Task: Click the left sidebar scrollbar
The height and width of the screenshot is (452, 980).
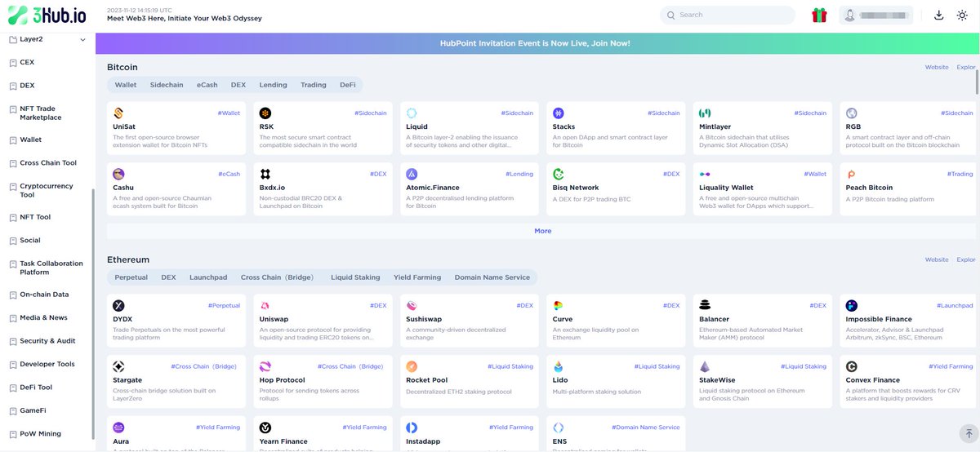Action: coord(93,314)
